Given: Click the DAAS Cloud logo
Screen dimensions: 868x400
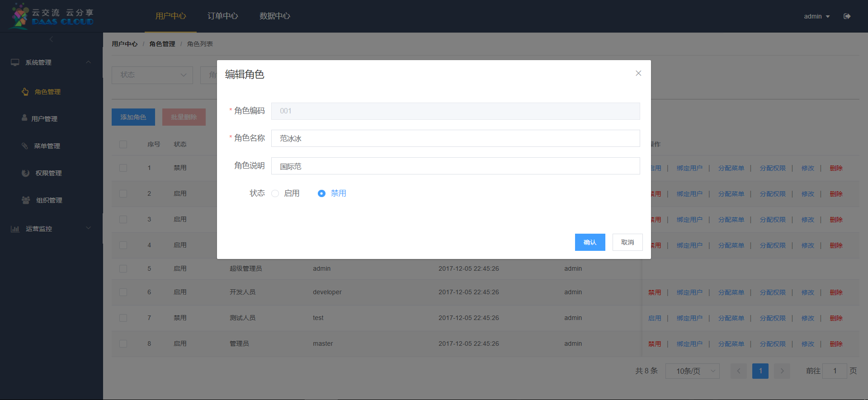Looking at the screenshot, I should [x=51, y=16].
